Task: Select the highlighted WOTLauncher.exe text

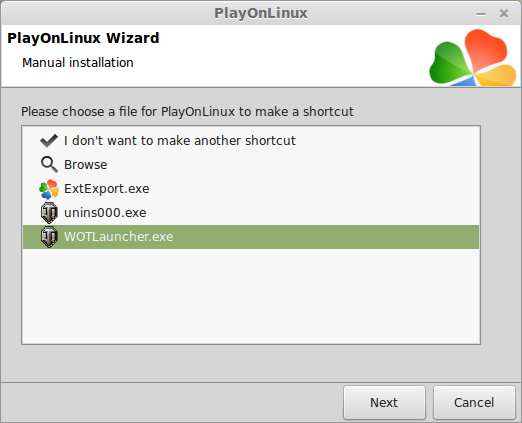Action: [119, 237]
